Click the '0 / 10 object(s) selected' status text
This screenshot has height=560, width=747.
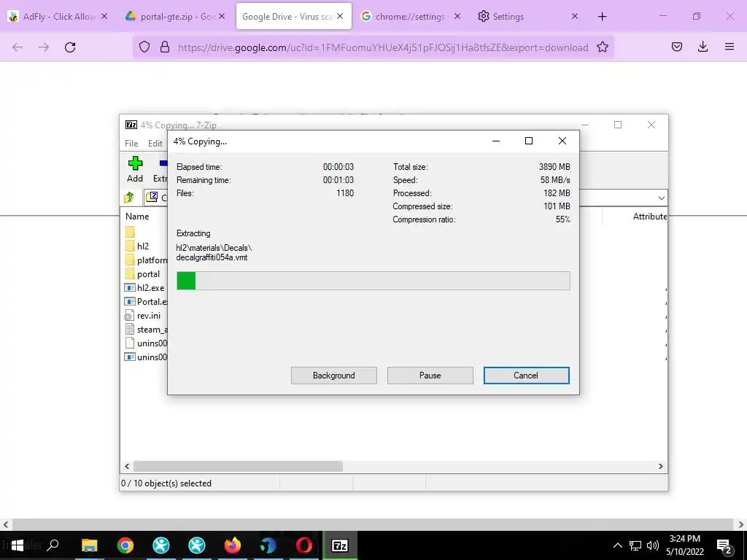[x=166, y=483]
